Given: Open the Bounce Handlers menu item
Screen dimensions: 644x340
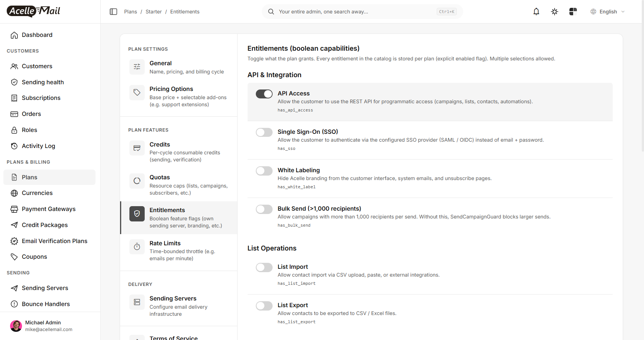Looking at the screenshot, I should click(49, 304).
